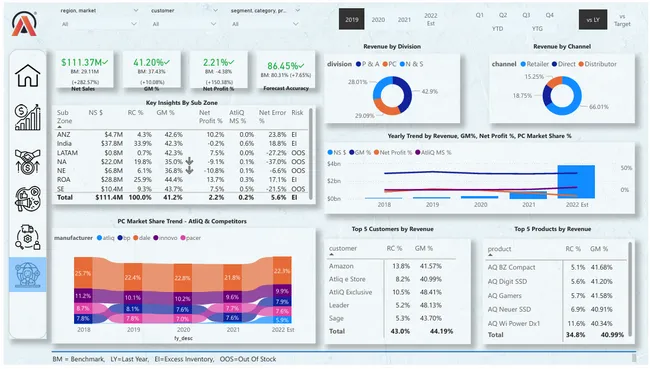Click the pacer manufacturer legend dot
Image resolution: width=650 pixels, height=369 pixels.
tap(183, 238)
